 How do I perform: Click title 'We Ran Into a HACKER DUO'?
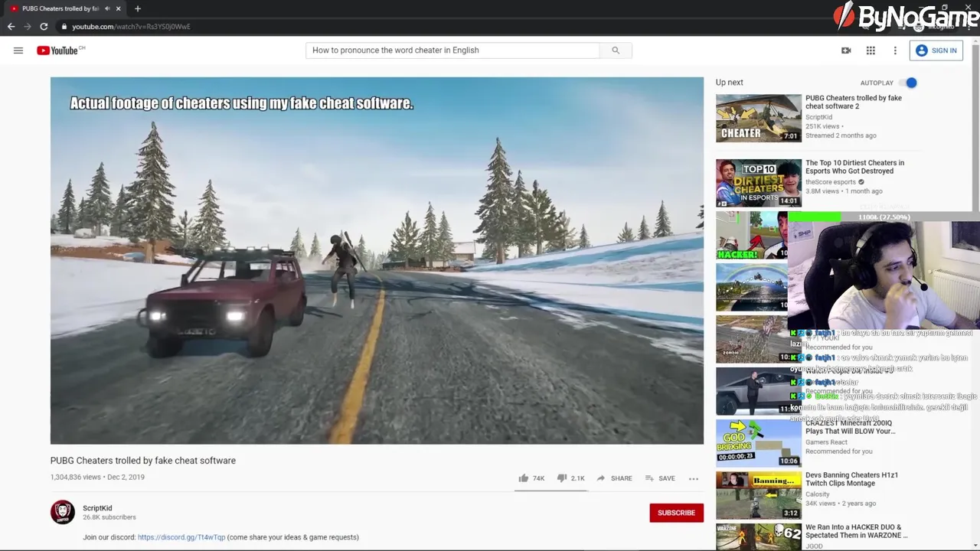coord(856,531)
